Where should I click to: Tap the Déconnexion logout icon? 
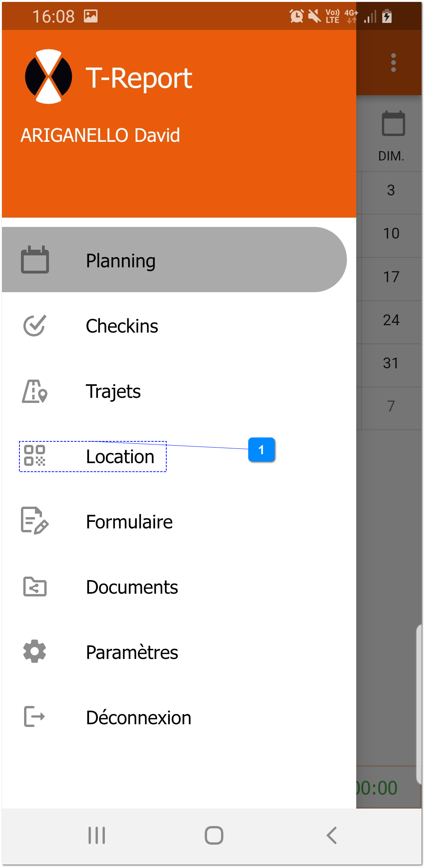(x=35, y=717)
